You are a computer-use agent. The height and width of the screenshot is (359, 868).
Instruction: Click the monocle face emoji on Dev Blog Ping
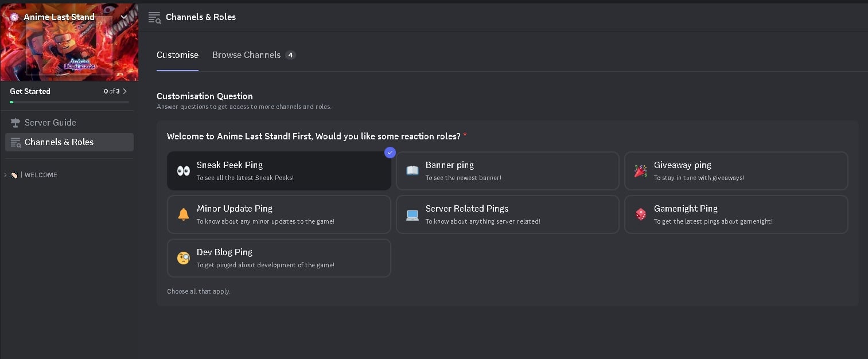click(184, 258)
